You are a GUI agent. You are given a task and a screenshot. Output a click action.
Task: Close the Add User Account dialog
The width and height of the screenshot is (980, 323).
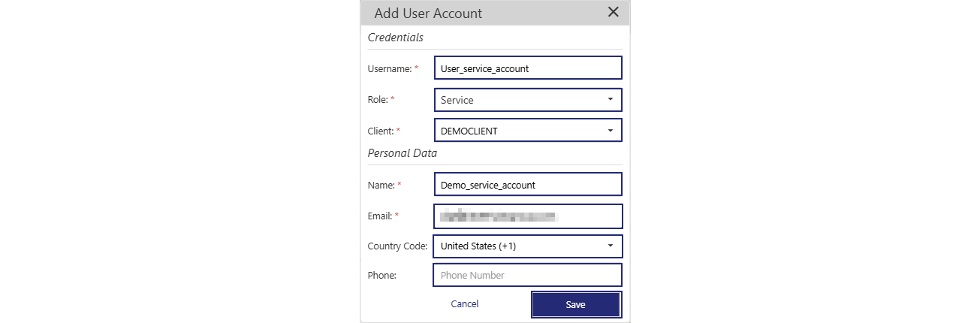[x=613, y=12]
